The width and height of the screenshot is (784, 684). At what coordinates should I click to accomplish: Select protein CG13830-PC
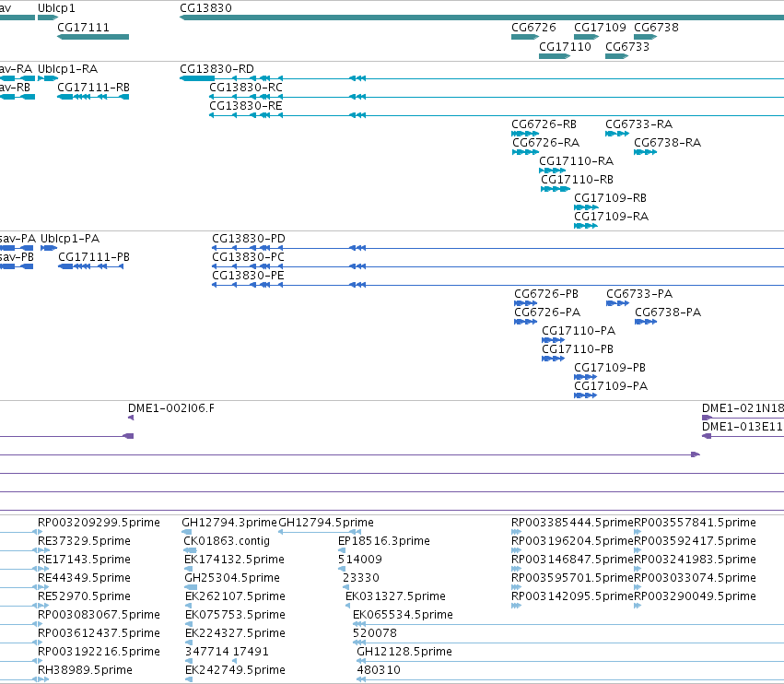click(x=249, y=257)
